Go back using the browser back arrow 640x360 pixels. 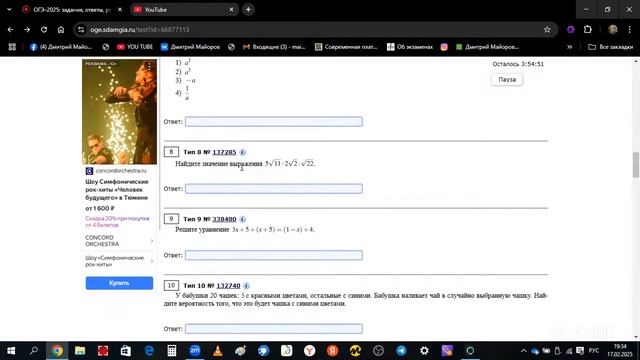(10, 29)
